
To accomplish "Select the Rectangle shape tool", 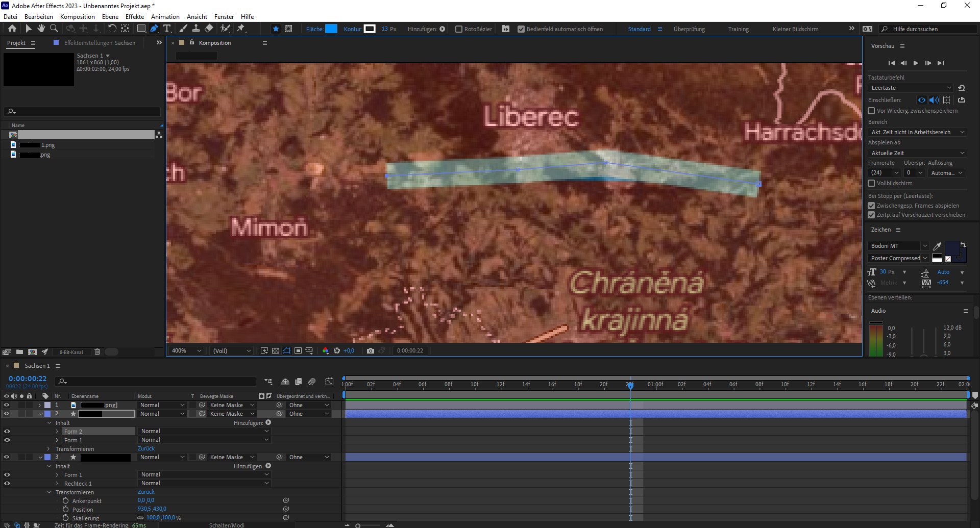I will tap(141, 29).
